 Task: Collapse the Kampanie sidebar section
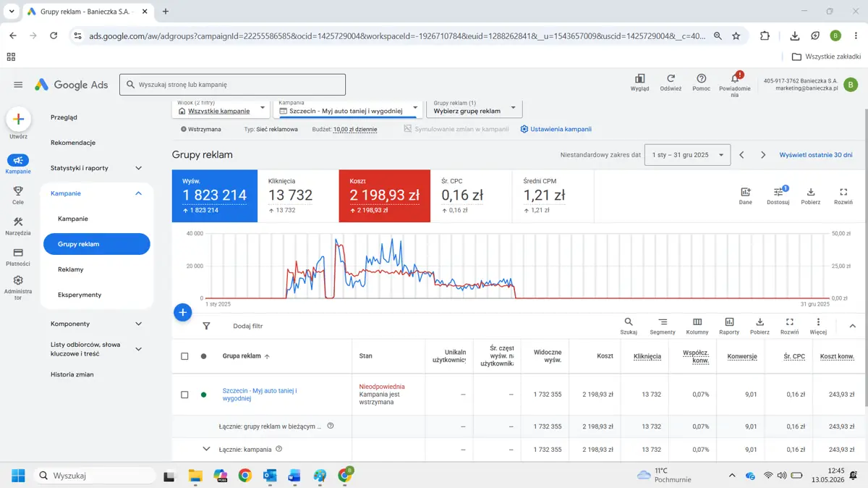pos(139,193)
